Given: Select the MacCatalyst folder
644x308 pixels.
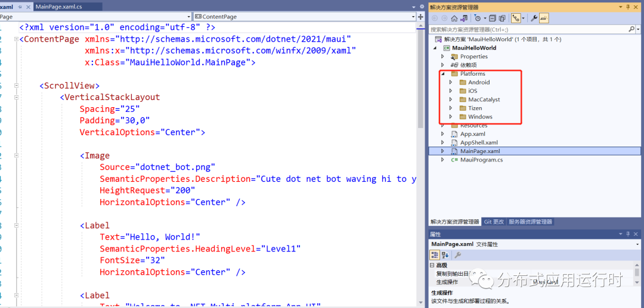Looking at the screenshot, I should (484, 99).
